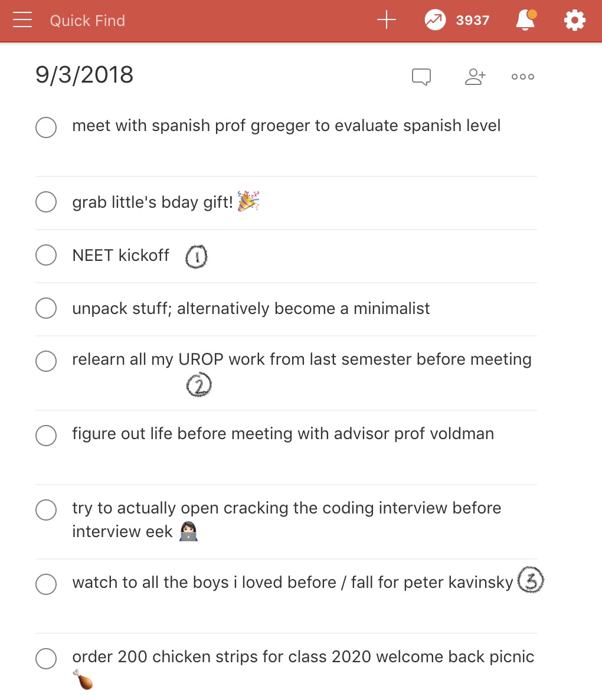
Task: Open the karma productivity trend icon
Action: click(x=435, y=20)
